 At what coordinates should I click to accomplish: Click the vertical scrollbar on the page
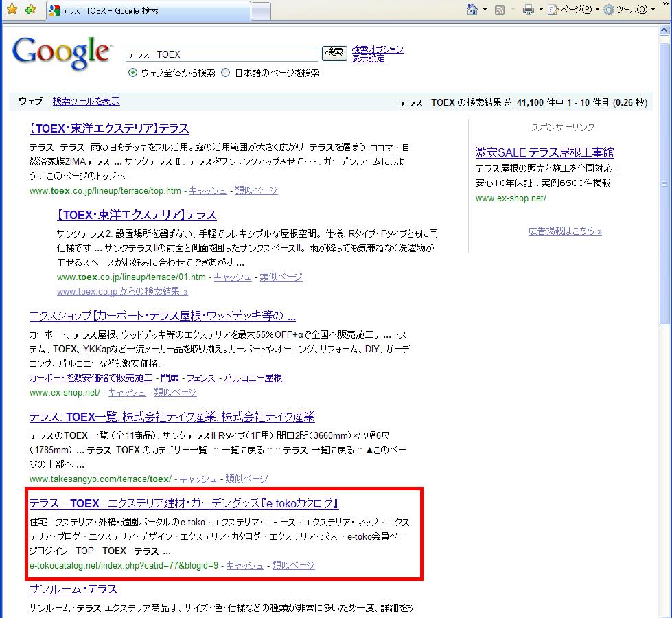664,343
